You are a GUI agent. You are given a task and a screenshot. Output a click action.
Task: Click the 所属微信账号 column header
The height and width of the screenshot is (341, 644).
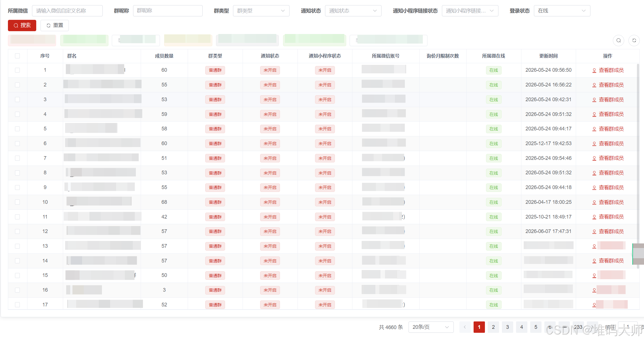click(386, 56)
